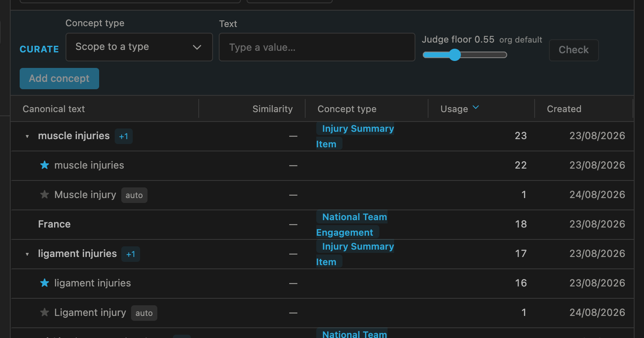The height and width of the screenshot is (338, 644).
Task: Click the CURATE section label
Action: point(39,49)
